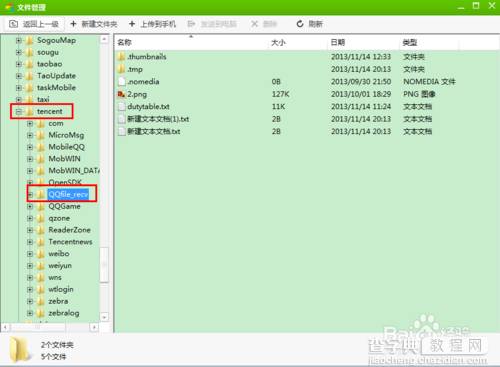Click the back folder icon in toolbar
Viewport: 500px width, 367px height.
click(13, 24)
